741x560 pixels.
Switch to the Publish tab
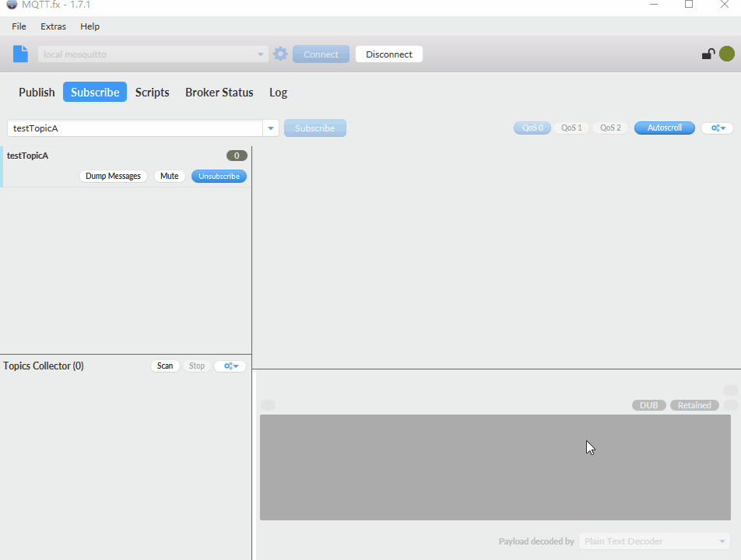(x=37, y=92)
